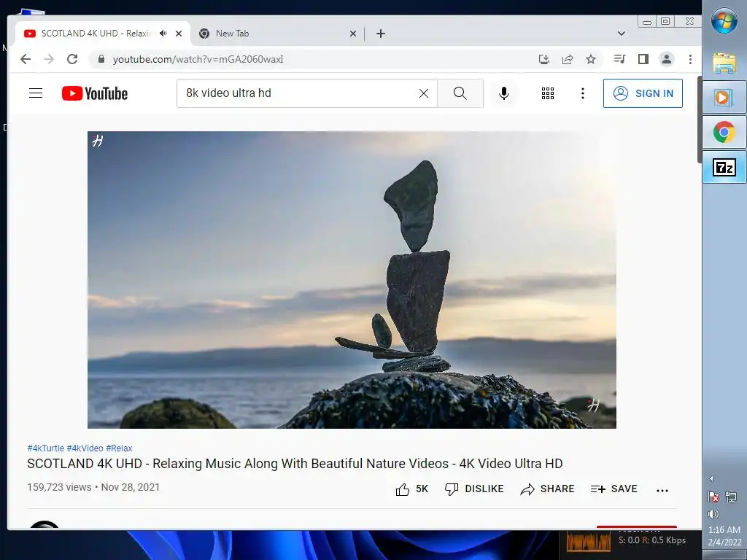Open the #4kVideo hashtag link
The height and width of the screenshot is (560, 747).
(x=85, y=448)
